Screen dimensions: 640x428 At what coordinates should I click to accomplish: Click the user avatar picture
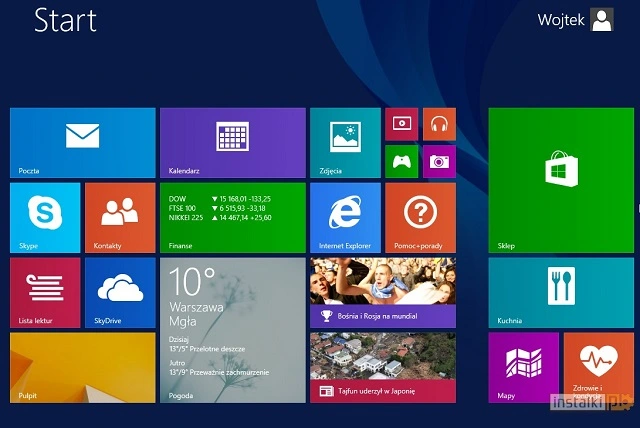tap(602, 20)
